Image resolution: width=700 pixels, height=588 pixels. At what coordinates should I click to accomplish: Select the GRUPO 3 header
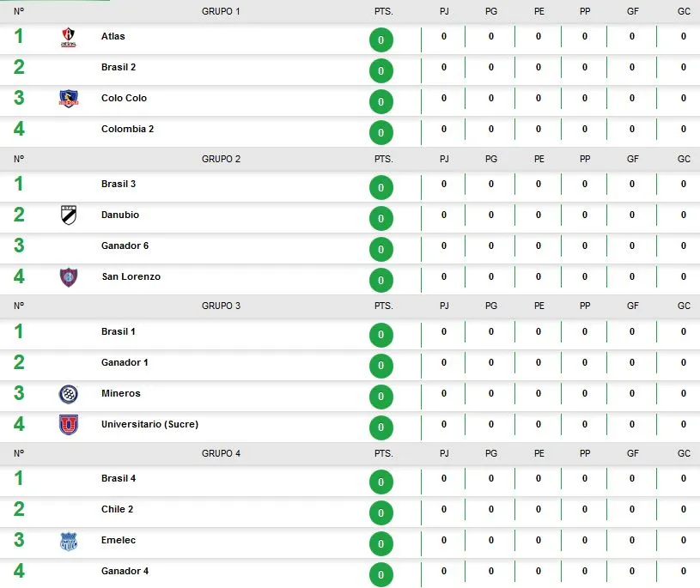pyautogui.click(x=221, y=306)
